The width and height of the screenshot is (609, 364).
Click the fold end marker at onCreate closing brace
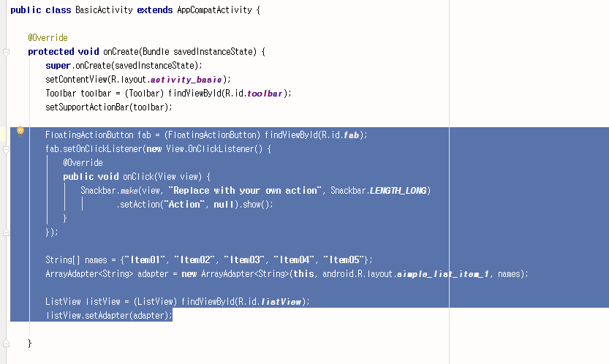tap(6, 344)
